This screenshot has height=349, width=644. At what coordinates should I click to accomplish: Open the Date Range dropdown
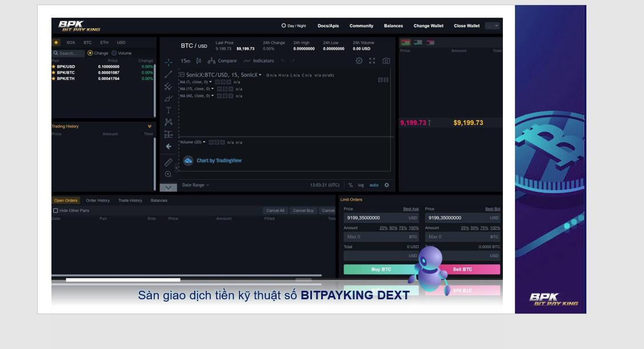tap(195, 185)
